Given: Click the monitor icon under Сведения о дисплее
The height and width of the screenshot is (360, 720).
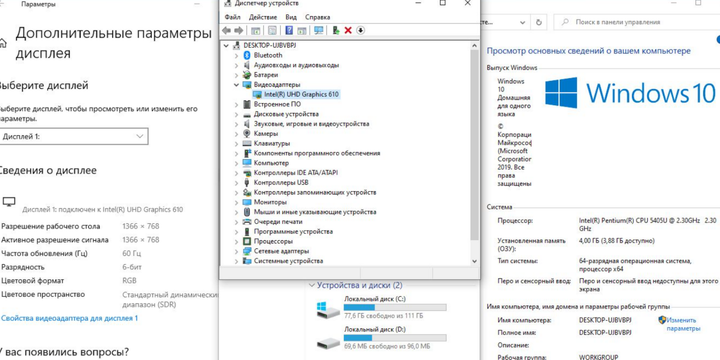Looking at the screenshot, I should click(x=9, y=202).
